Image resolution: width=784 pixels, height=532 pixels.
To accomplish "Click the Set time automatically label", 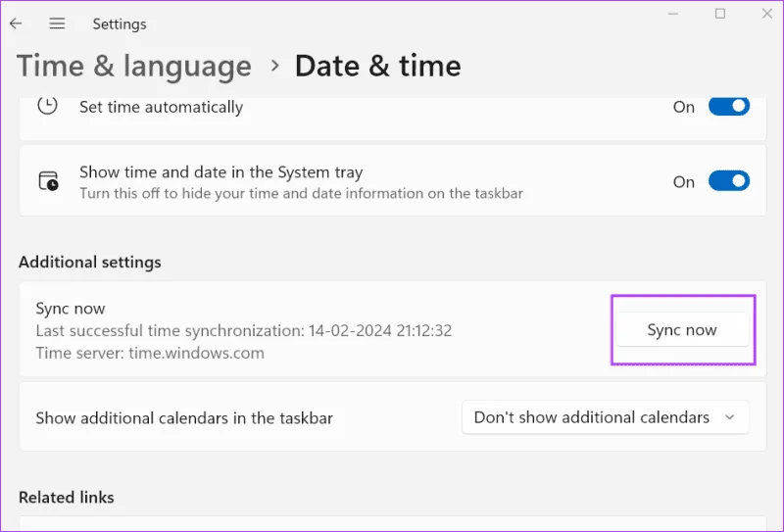I will tap(161, 107).
